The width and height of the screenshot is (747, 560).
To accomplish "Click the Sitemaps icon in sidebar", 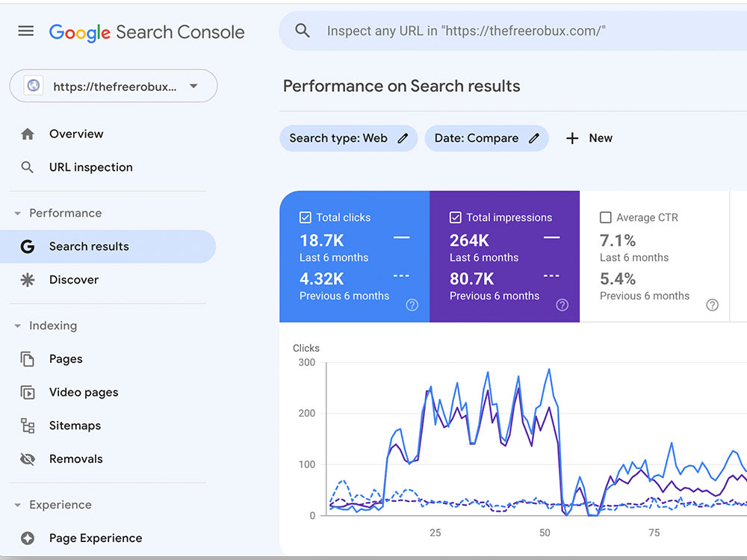I will pos(28,426).
